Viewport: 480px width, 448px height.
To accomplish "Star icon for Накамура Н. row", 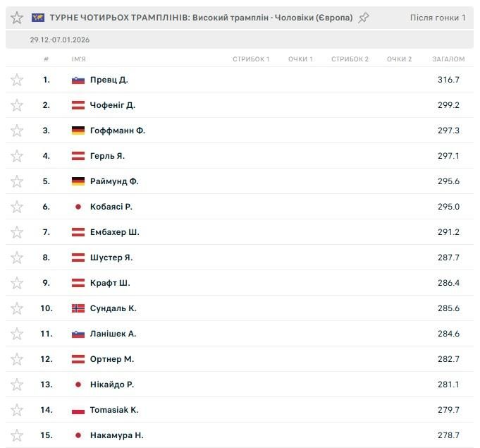I will click(17, 435).
